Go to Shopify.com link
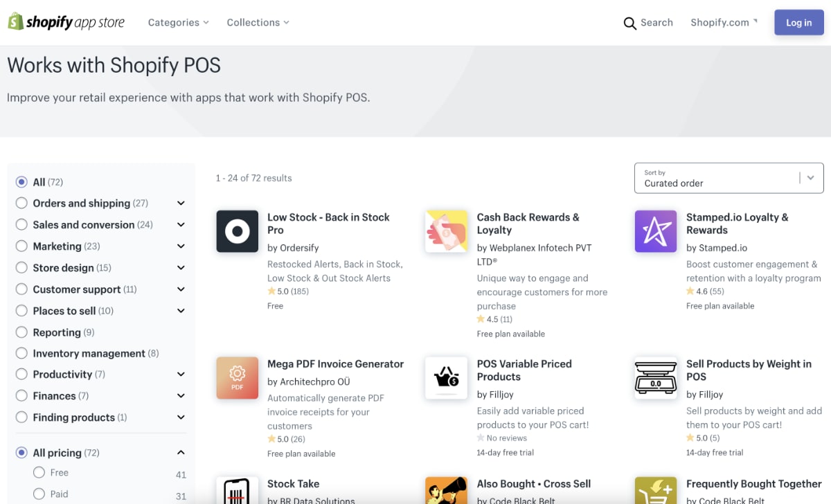Viewport: 831px width, 504px height. (x=720, y=23)
